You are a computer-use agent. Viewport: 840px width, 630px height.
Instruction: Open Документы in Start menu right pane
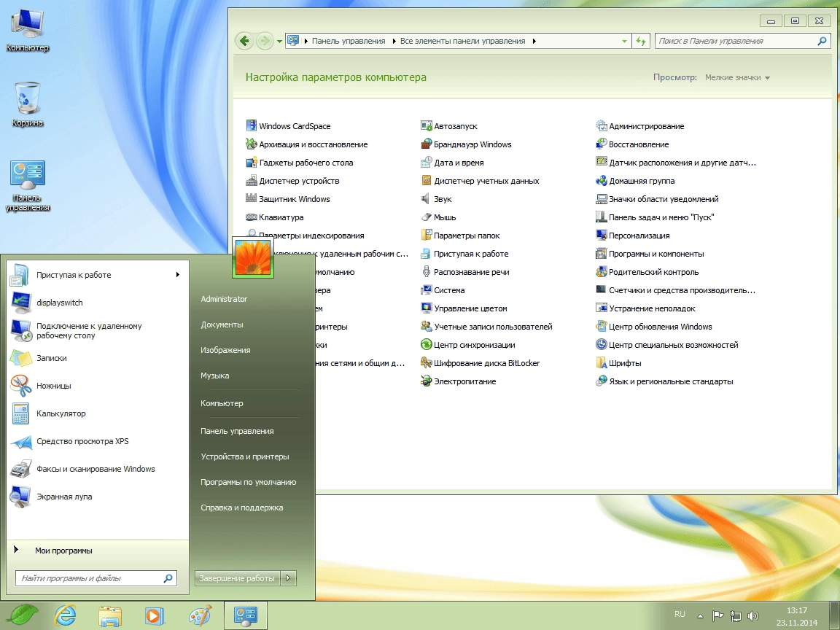[x=222, y=324]
